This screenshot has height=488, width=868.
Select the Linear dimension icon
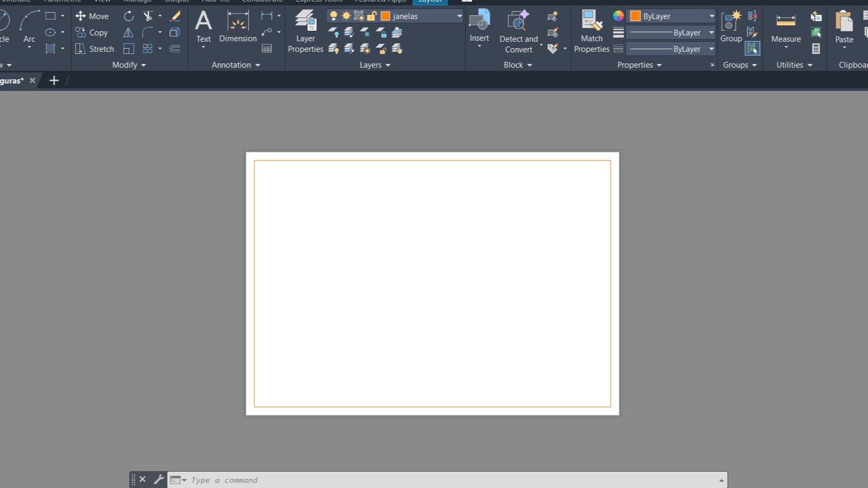267,16
